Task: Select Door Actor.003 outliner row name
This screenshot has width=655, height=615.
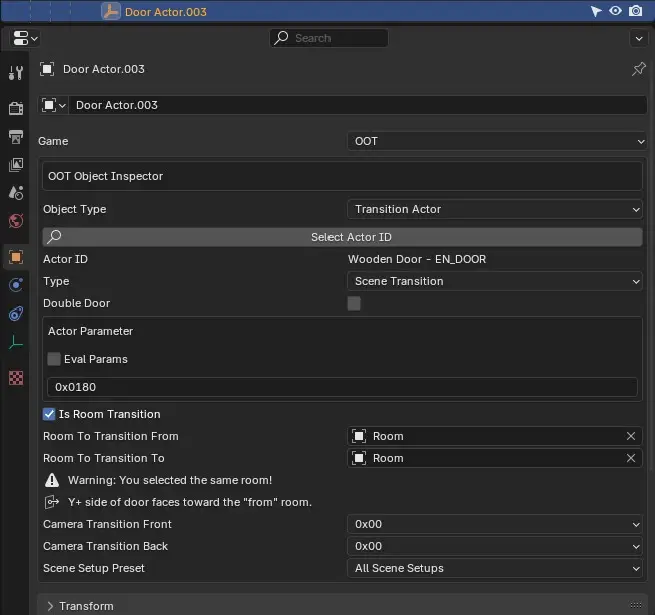Action: pyautogui.click(x=165, y=12)
